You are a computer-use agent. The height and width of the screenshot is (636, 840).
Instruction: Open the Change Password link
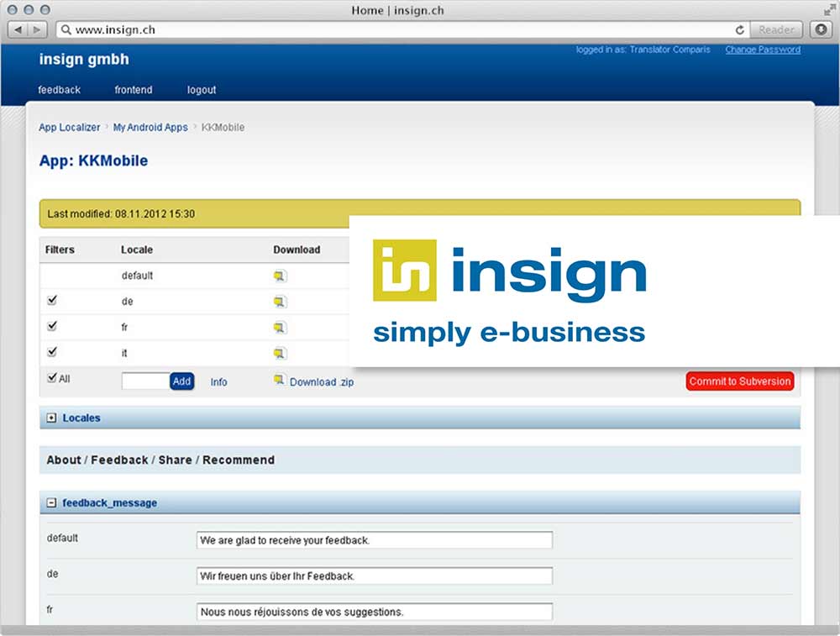(763, 50)
